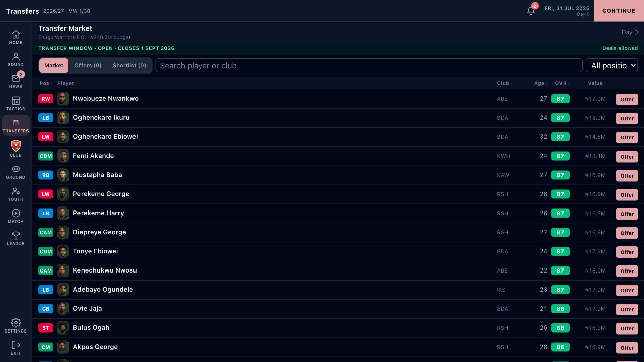Open the Club crest icon
The image size is (644, 362).
coord(16,149)
